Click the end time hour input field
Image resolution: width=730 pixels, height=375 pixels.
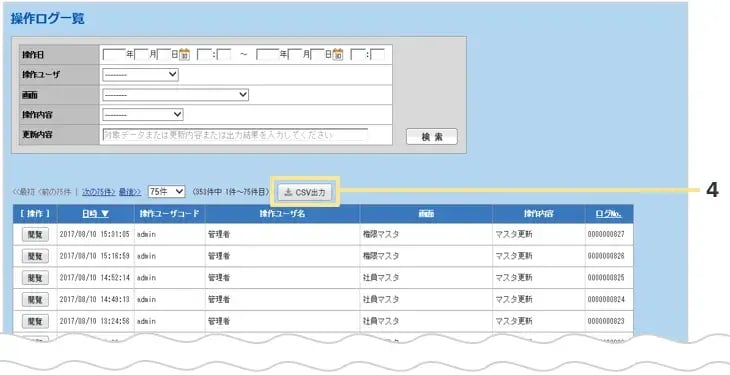pos(358,55)
